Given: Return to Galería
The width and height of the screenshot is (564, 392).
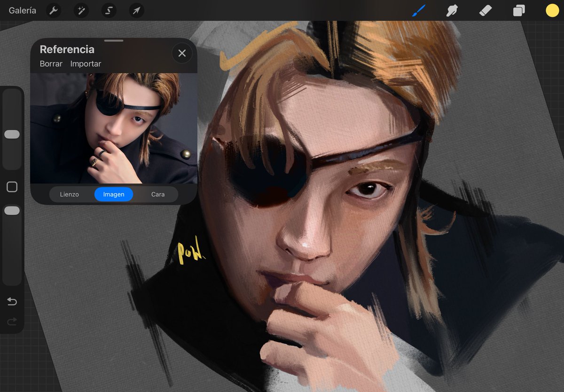Looking at the screenshot, I should [22, 10].
